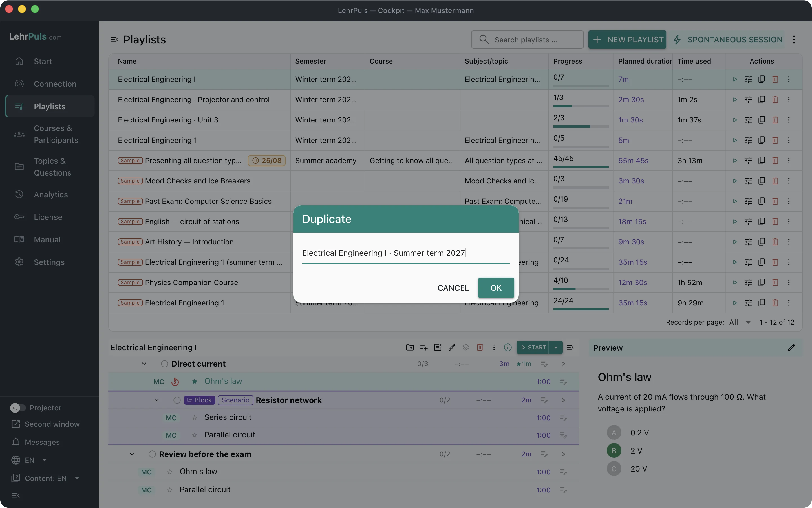Click the add question list icon in detail toolbar
This screenshot has width=812, height=508.
[424, 347]
